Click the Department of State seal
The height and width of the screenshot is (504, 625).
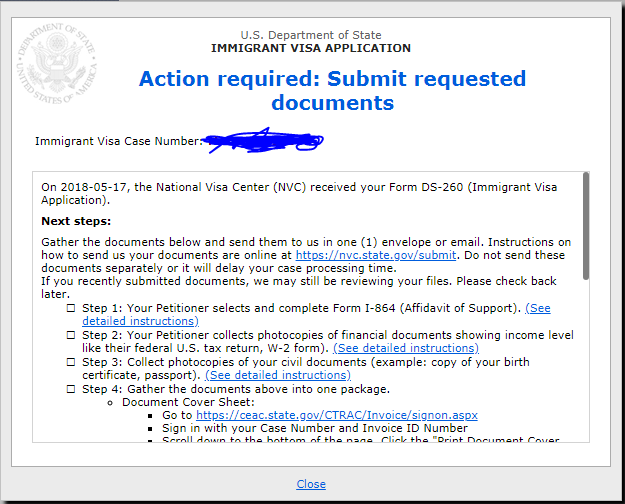tap(57, 64)
